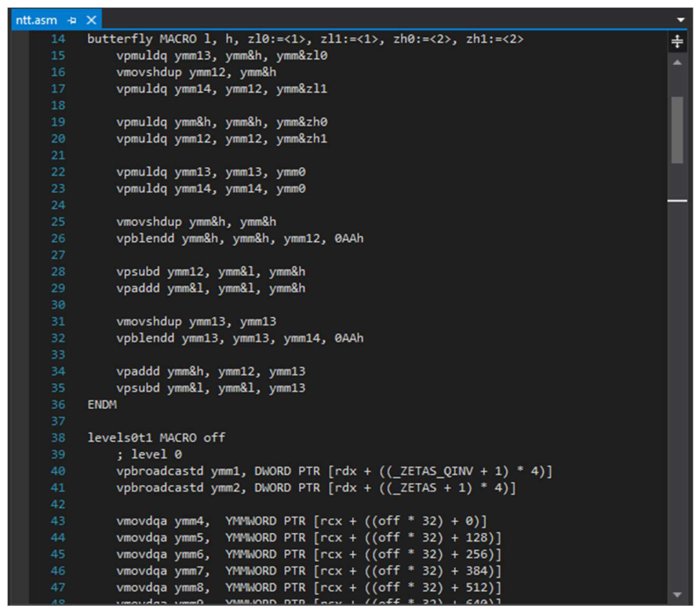Open the active documents dropdown arrow
Screen dimensions: 700x613
(680, 20)
